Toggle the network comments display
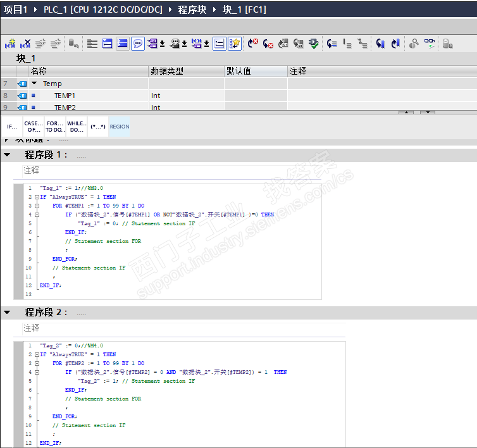The width and height of the screenshot is (477, 448). tap(220, 44)
